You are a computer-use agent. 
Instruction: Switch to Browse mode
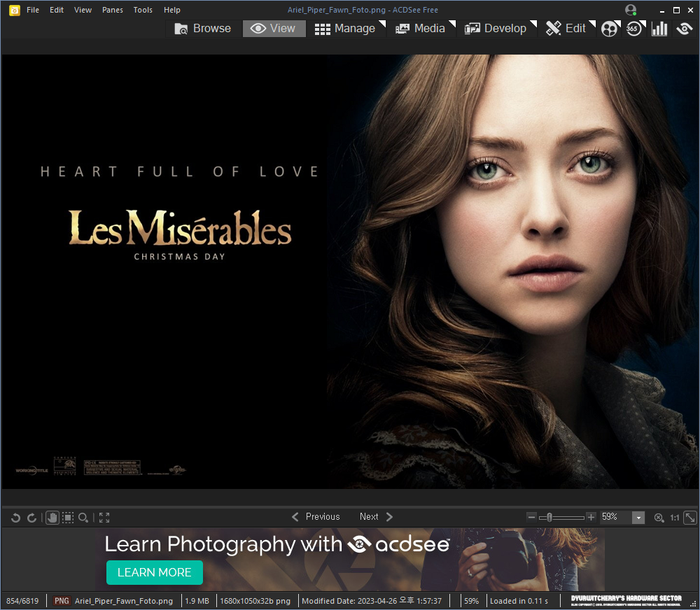click(203, 29)
